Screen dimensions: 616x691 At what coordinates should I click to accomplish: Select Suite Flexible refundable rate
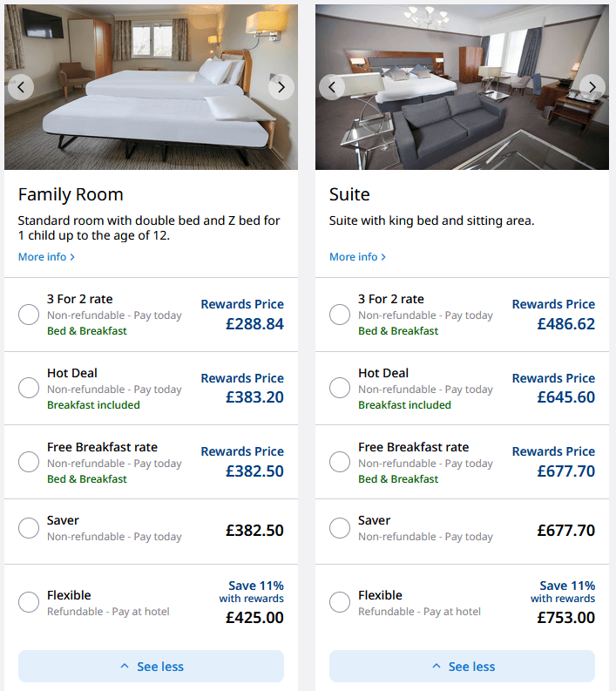pos(340,602)
